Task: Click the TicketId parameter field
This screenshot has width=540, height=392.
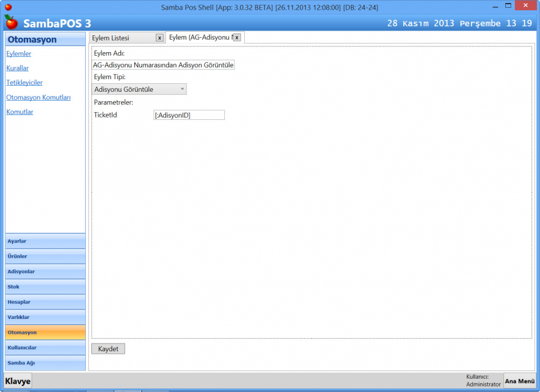Action: click(x=189, y=115)
